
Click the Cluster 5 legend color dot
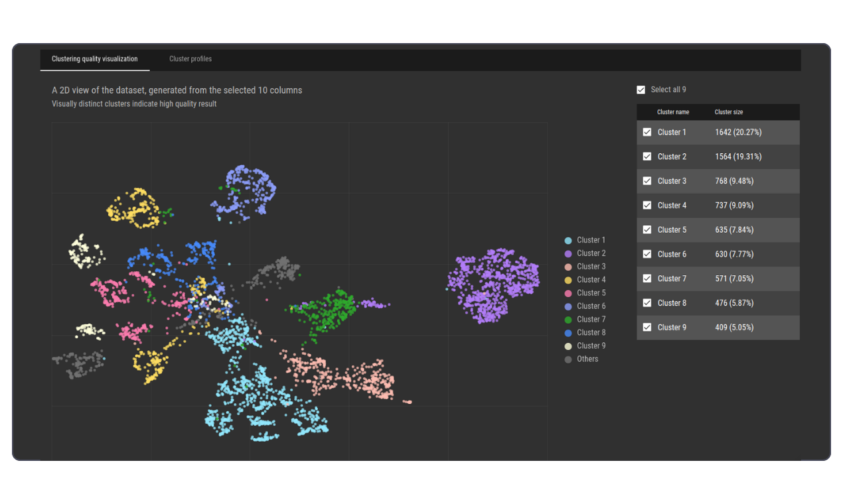point(568,293)
